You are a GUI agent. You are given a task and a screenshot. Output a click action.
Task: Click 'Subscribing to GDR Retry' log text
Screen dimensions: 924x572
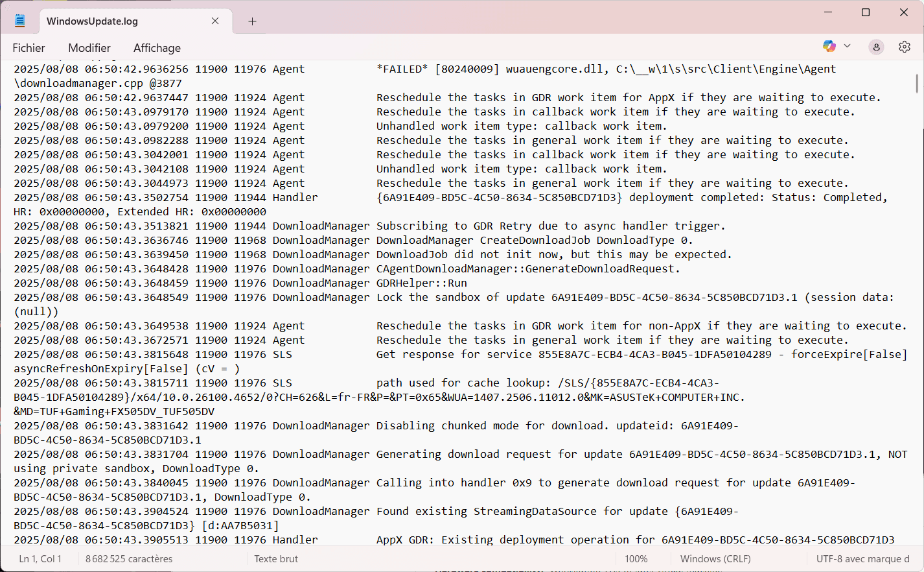coord(461,226)
